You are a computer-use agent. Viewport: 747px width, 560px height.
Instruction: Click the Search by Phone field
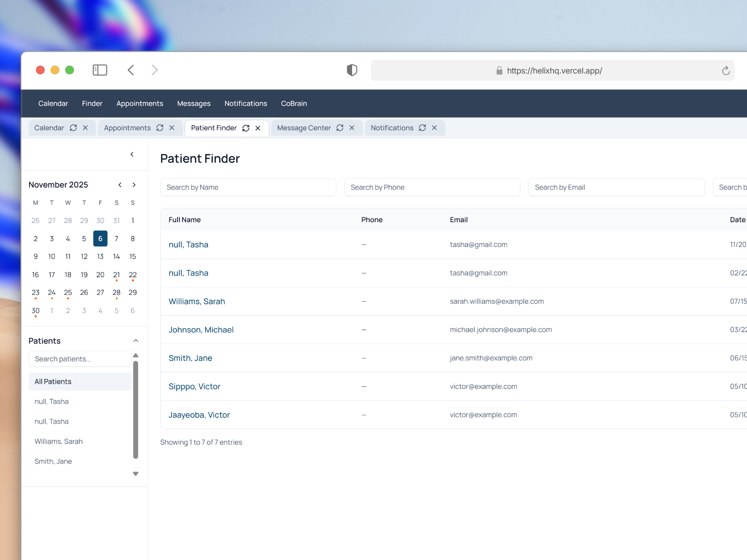(432, 187)
